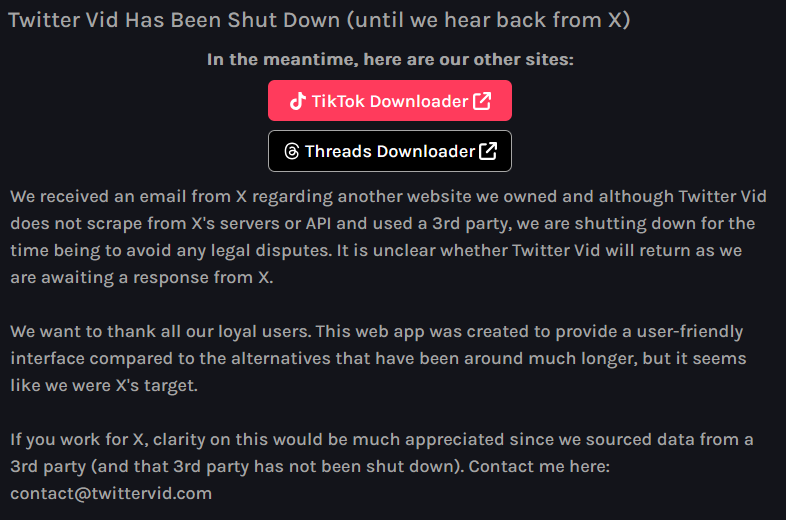Screen dimensions: 786x520
Task: Click the word 'API' in the first paragraph
Action: (318, 223)
